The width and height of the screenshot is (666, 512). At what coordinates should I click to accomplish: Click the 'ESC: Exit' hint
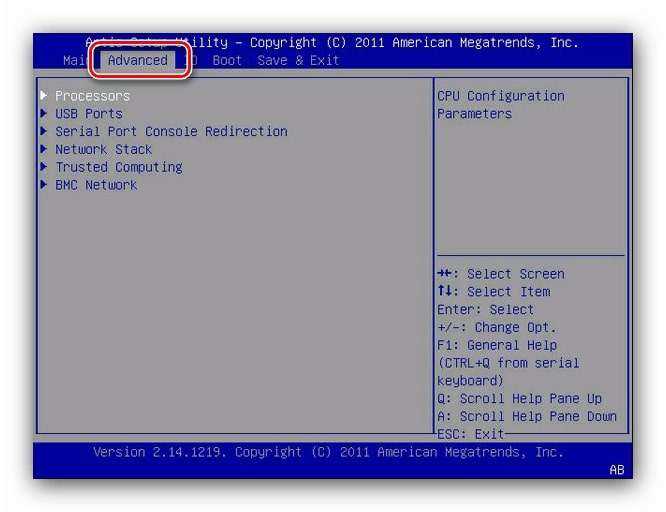(x=470, y=434)
